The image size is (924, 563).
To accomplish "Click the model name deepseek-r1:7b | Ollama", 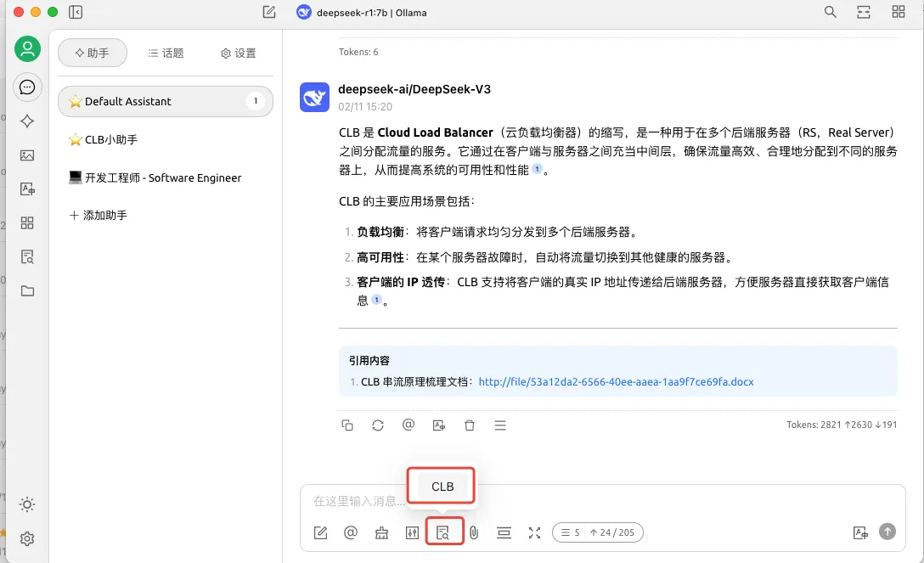I will tap(371, 13).
